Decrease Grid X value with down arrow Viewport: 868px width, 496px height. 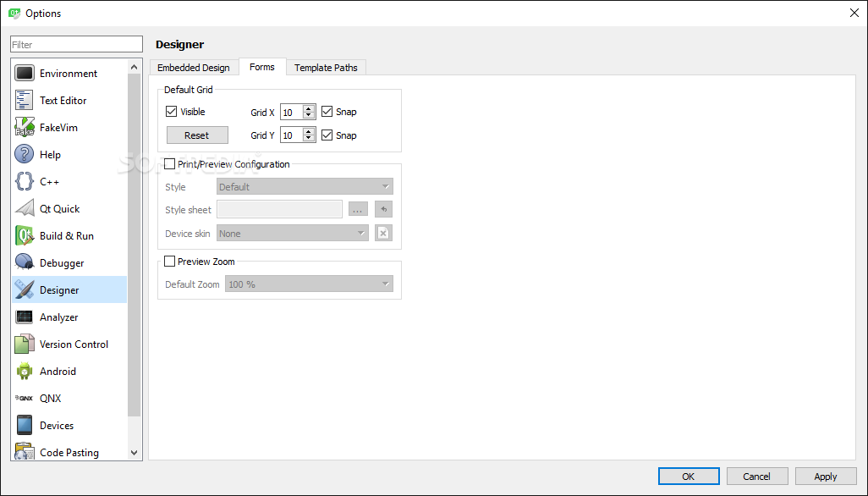click(x=308, y=115)
